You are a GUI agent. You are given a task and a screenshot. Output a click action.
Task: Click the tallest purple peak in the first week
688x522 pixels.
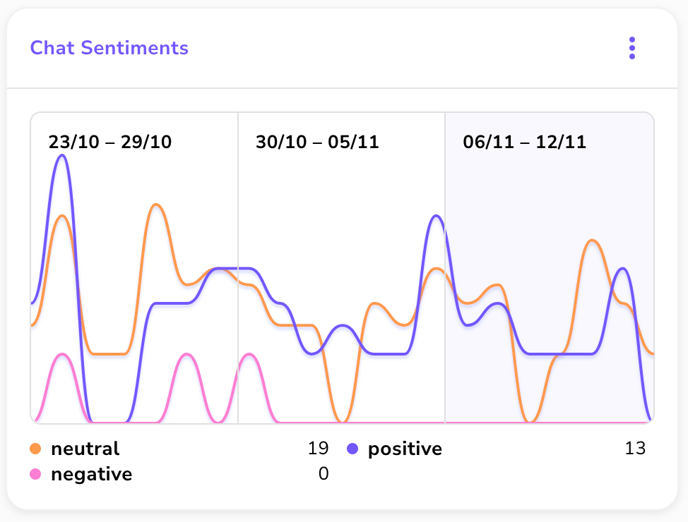click(x=63, y=156)
